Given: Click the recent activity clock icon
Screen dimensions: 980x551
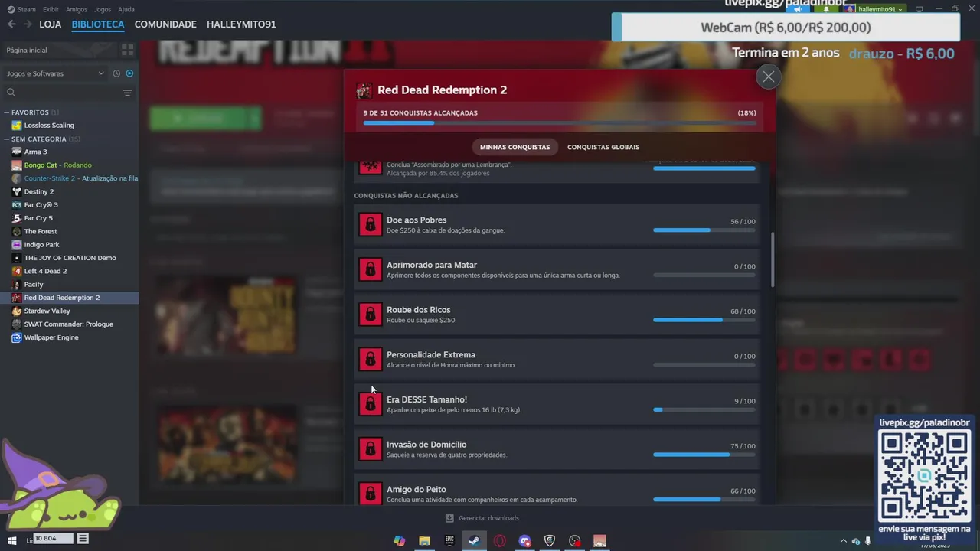Looking at the screenshot, I should [116, 73].
